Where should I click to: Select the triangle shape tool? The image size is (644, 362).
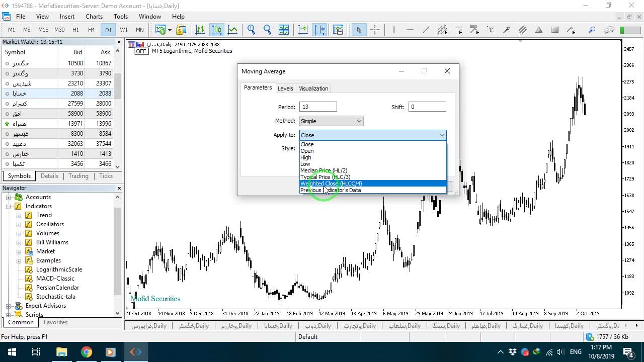(539, 30)
